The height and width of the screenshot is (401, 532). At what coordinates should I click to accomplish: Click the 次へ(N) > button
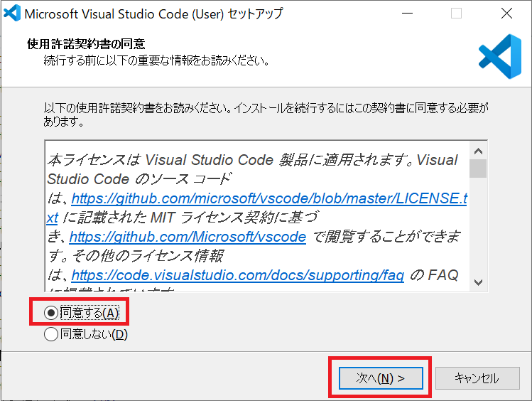(x=381, y=378)
